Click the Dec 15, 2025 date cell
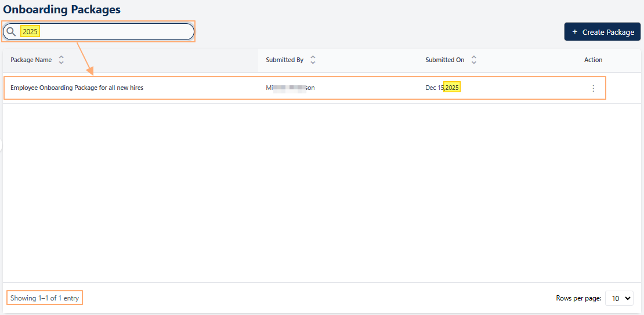The height and width of the screenshot is (315, 644). point(442,88)
